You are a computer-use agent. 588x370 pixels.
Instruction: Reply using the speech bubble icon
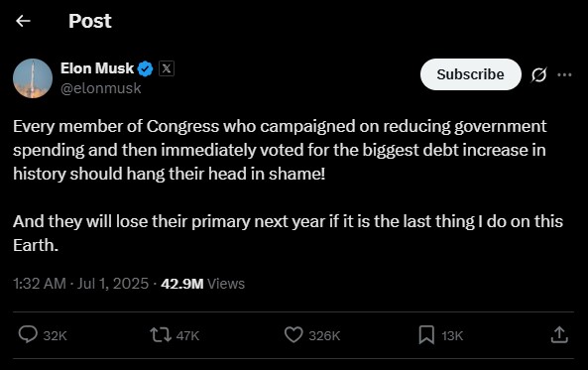pyautogui.click(x=28, y=334)
